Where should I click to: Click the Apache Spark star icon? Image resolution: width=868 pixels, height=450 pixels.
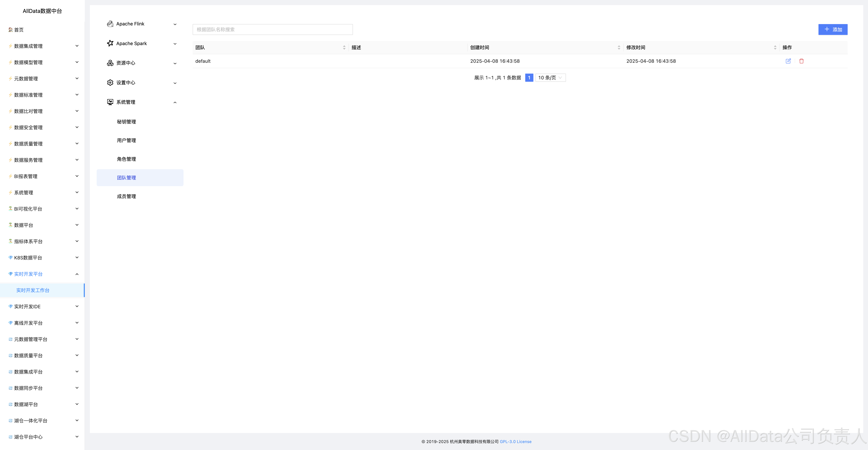(x=110, y=43)
